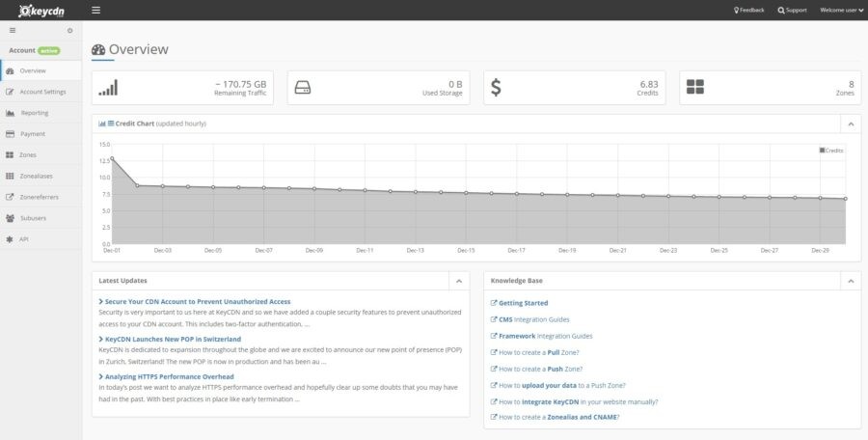The width and height of the screenshot is (868, 440).
Task: Toggle the Credits legend entry
Action: (831, 151)
